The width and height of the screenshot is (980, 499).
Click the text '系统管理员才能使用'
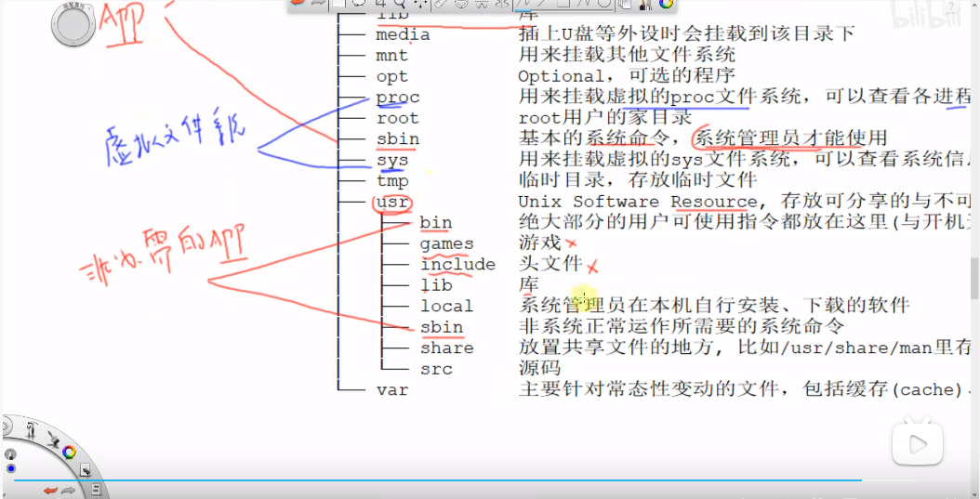790,138
